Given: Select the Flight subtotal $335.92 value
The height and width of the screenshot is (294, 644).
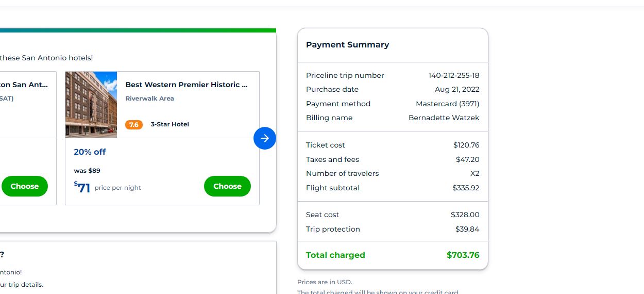Looking at the screenshot, I should point(466,188).
